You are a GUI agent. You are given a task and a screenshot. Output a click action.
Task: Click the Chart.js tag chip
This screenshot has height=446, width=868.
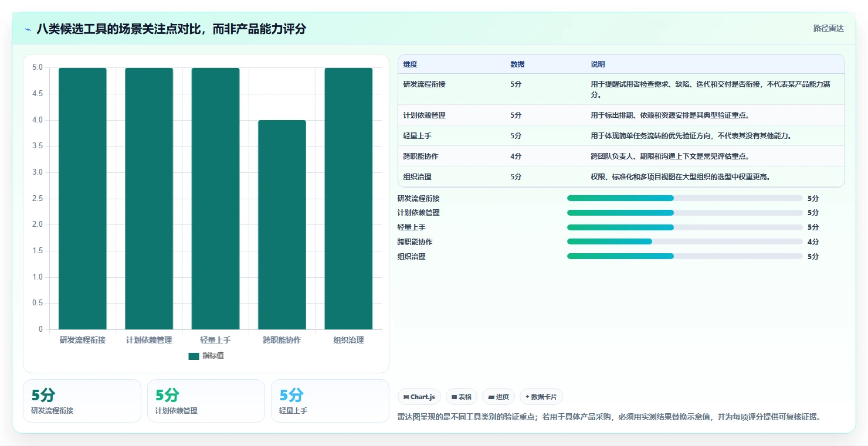point(419,397)
